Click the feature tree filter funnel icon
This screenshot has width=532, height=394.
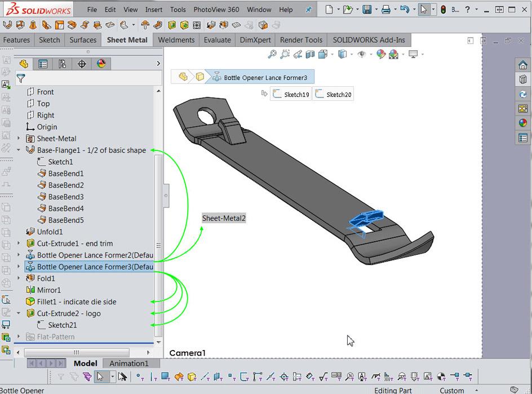[21, 78]
